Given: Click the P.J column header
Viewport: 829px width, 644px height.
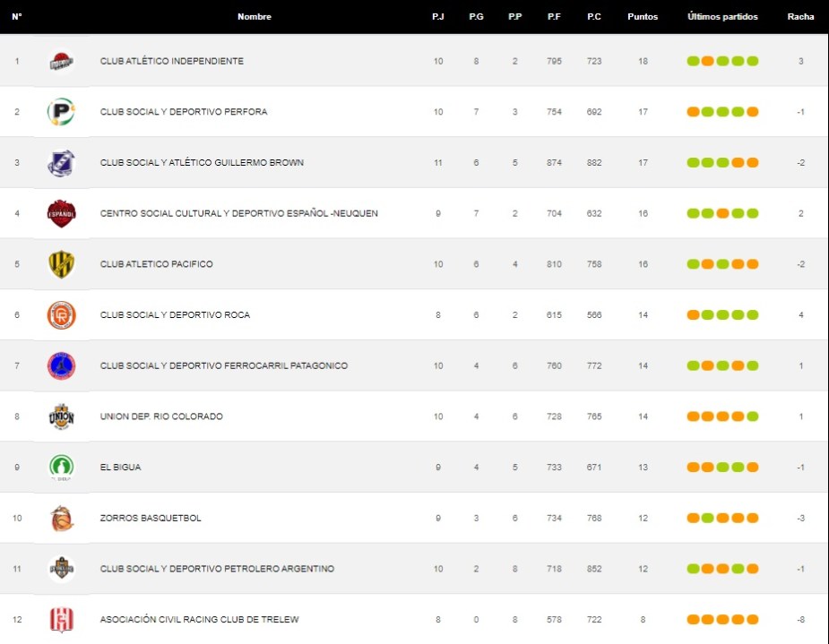Looking at the screenshot, I should pyautogui.click(x=438, y=17).
